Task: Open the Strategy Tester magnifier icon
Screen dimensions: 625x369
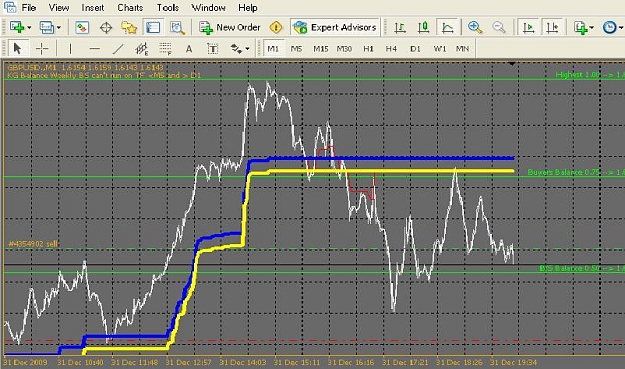Action: tap(177, 27)
